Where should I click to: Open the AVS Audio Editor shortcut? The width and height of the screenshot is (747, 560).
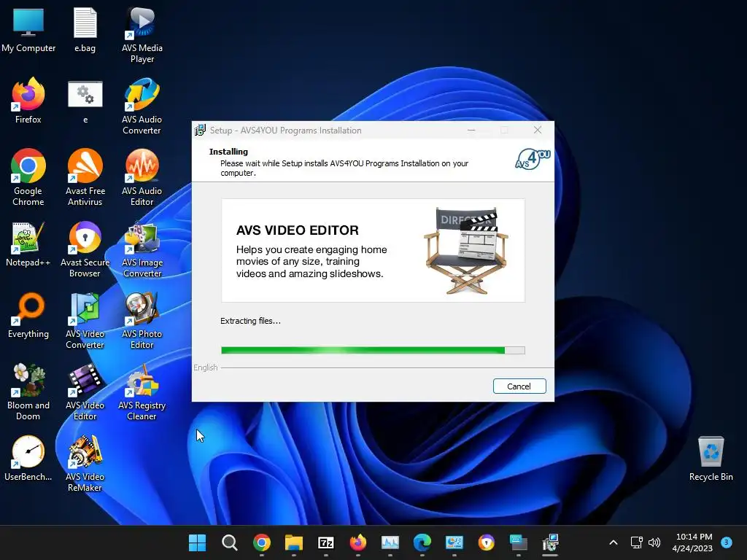(x=142, y=178)
